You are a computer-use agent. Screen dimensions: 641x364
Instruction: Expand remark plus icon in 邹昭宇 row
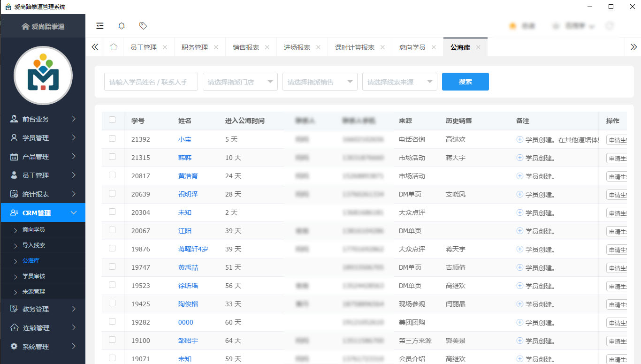click(519, 341)
